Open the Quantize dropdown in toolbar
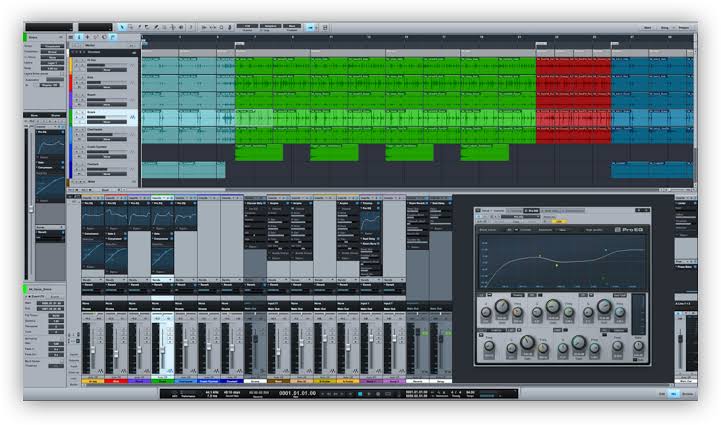This screenshot has width=721, height=425. [247, 26]
